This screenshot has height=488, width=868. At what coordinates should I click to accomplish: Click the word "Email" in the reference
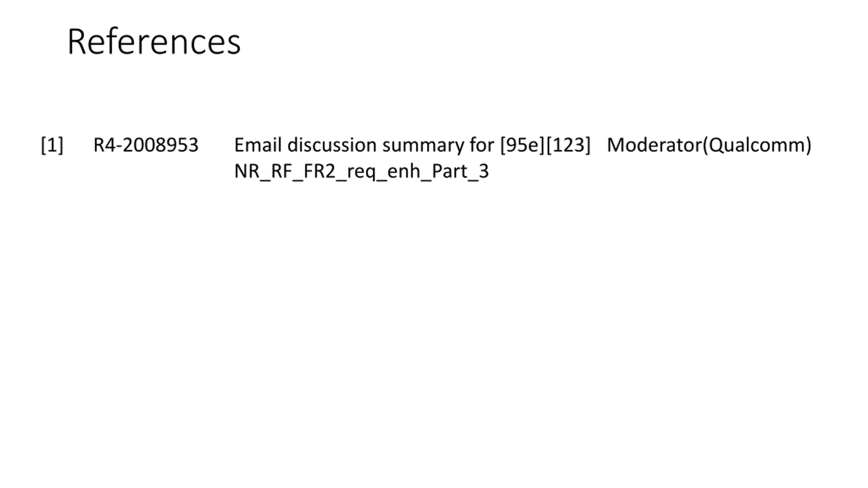pyautogui.click(x=258, y=145)
